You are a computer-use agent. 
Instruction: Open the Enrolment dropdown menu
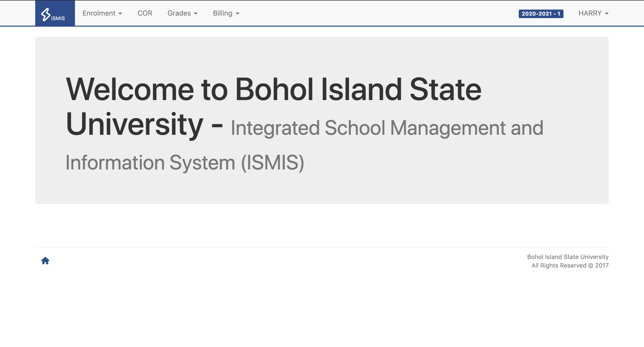click(102, 13)
